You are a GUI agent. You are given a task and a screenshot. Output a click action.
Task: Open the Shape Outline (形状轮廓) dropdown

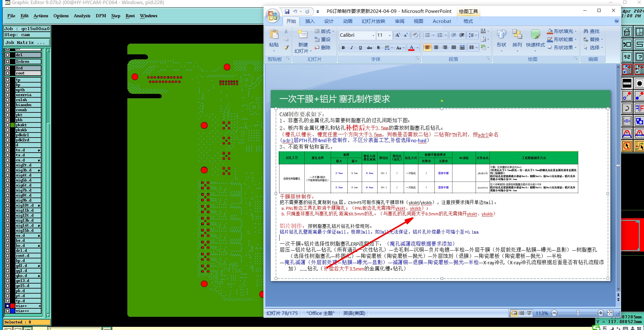[x=562, y=39]
